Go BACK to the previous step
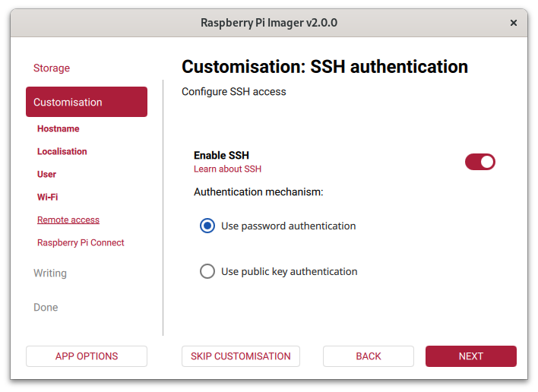The image size is (538, 392). point(368,356)
